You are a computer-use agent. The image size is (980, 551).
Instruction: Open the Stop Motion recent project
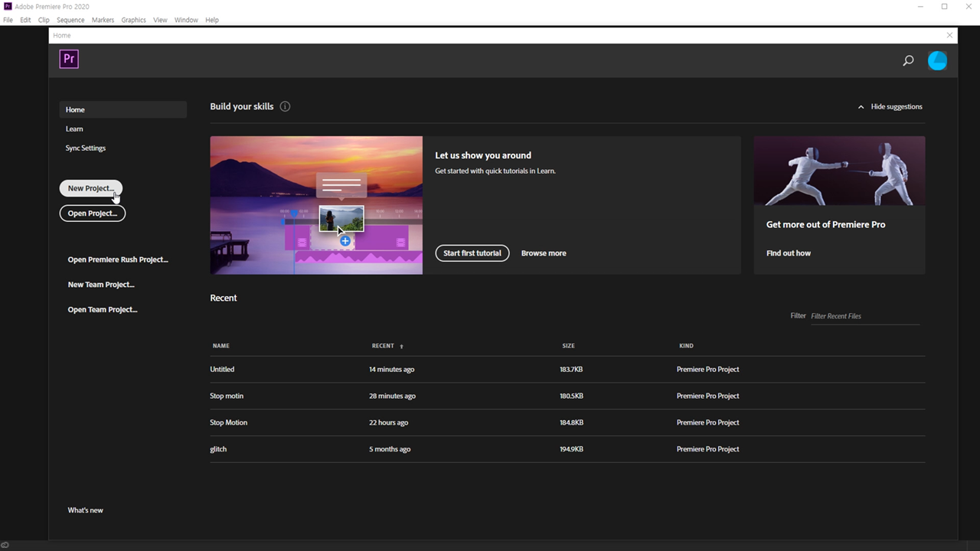[229, 422]
